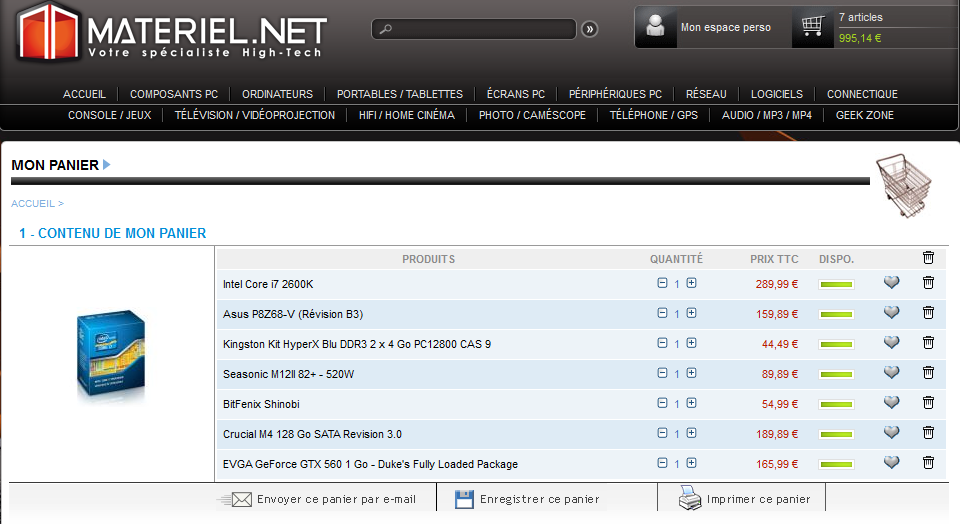Add Asus P8Z68-V to wishlist heart
960x524 pixels.
pyautogui.click(x=891, y=313)
